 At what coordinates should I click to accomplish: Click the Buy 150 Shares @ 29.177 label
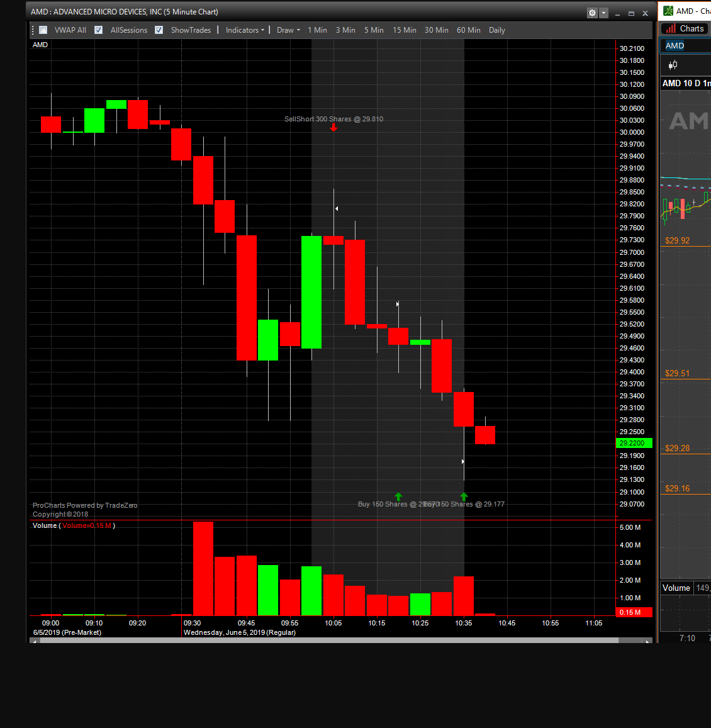(x=464, y=504)
